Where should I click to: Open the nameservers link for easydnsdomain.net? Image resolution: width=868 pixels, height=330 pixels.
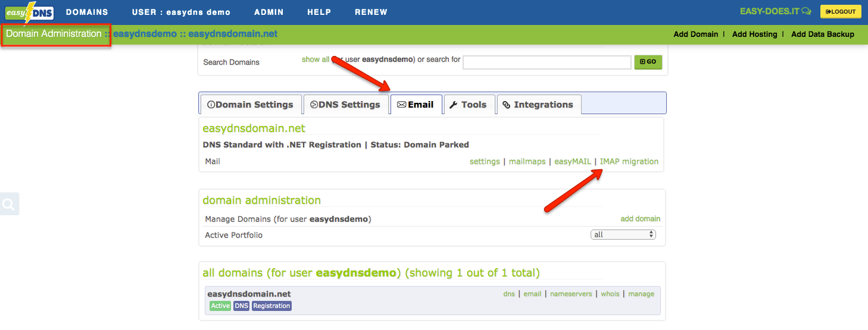click(x=570, y=294)
